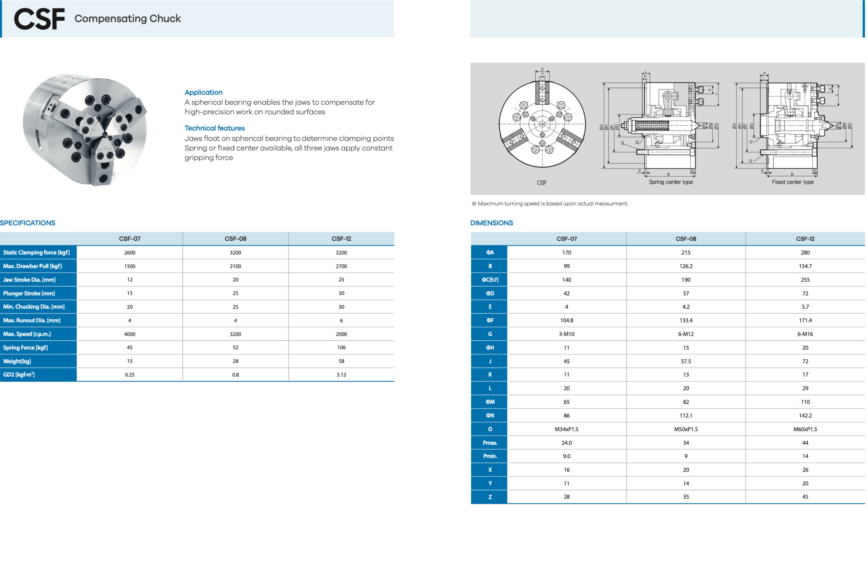Click the Pmax. dimension row label
This screenshot has width=868, height=588.
(x=490, y=443)
